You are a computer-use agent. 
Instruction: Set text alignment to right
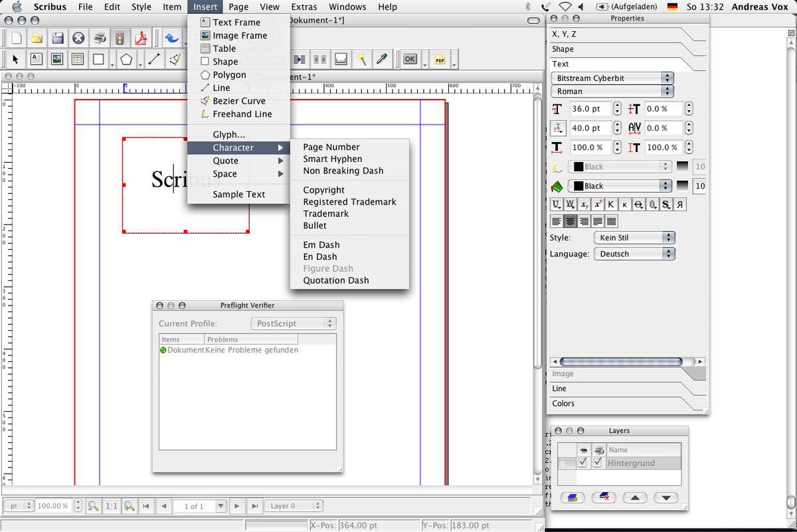tap(584, 221)
